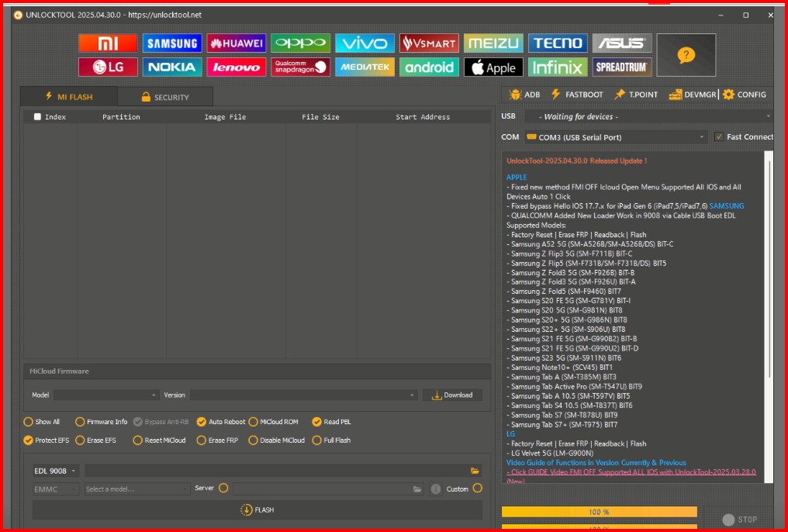Screen dimensions: 788x532
Task: Pick the Vivo brand icon
Action: 365,43
